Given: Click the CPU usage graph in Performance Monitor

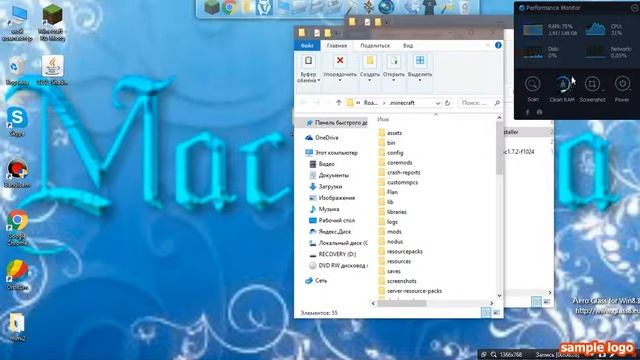Looking at the screenshot, I should point(596,29).
